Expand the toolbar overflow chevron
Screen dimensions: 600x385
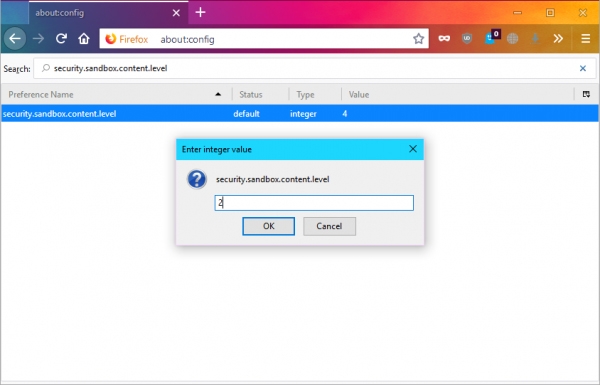[558, 39]
